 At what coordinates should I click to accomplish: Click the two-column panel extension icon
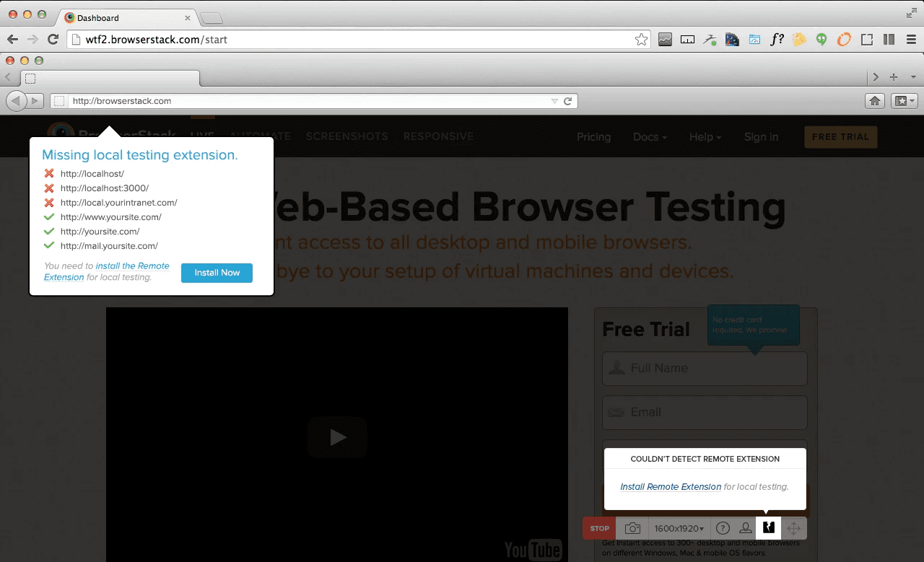coord(889,40)
